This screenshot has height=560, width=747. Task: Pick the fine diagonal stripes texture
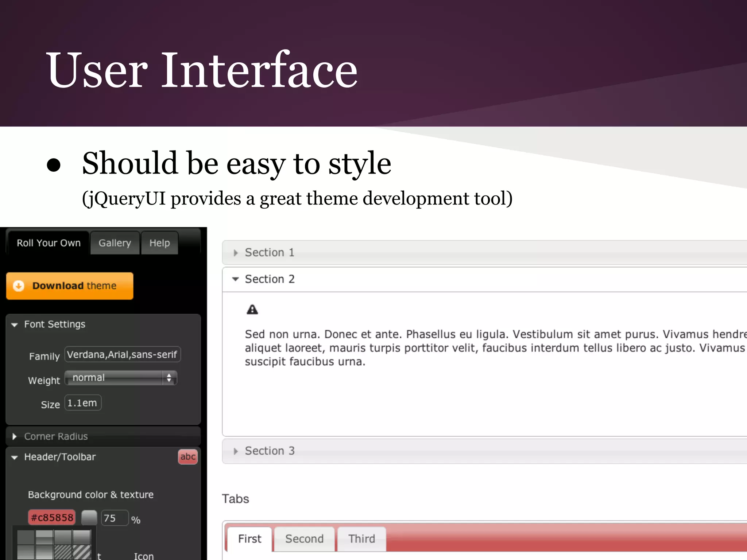click(x=63, y=552)
